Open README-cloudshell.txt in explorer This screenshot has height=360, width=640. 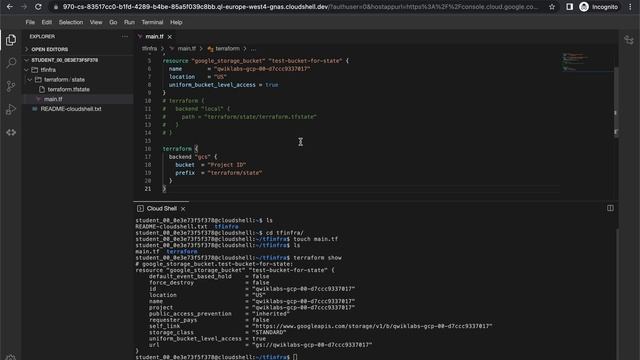(x=71, y=109)
